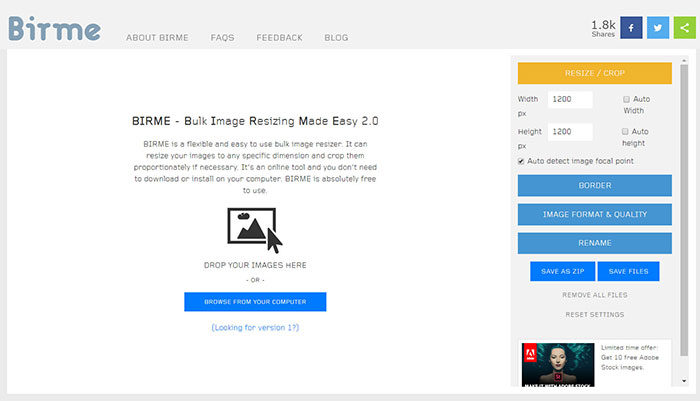This screenshot has height=401, width=700.
Task: Browse from your computer button
Action: (x=255, y=302)
